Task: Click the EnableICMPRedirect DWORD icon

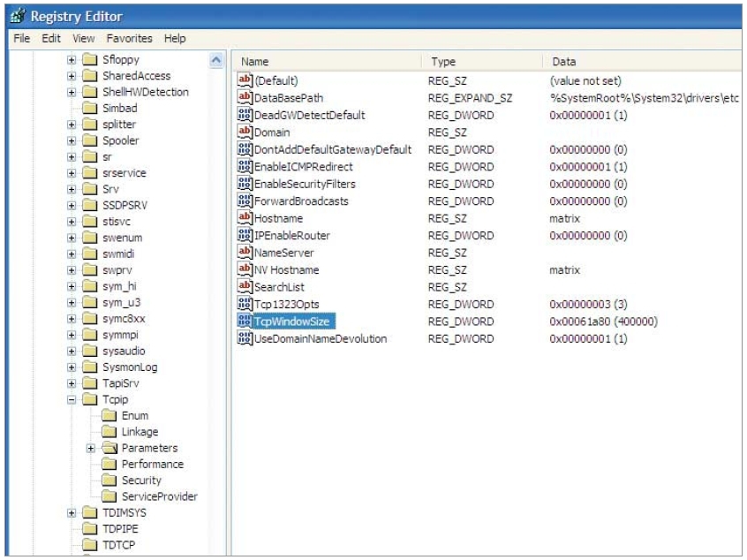Action: (245, 166)
